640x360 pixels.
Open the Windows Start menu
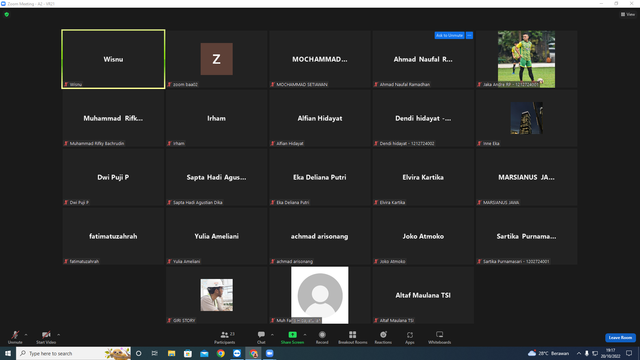8,353
